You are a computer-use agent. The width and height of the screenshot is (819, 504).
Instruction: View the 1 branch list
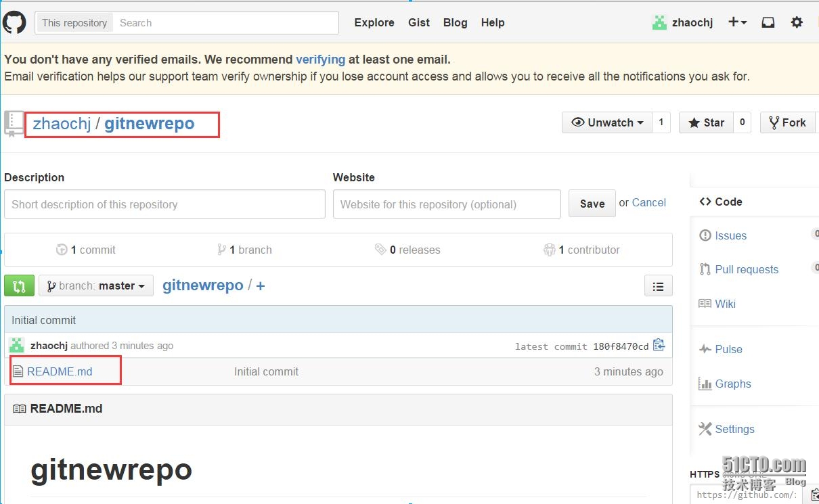[x=244, y=250]
